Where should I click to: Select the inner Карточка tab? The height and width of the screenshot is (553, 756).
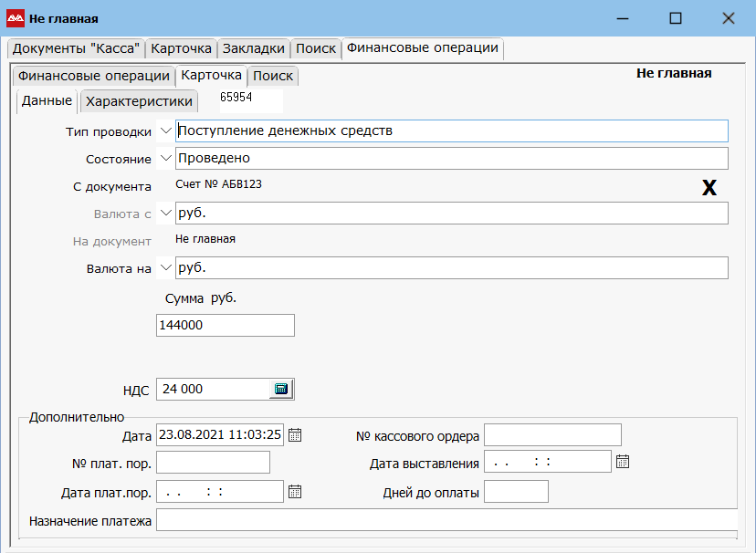[x=211, y=76]
